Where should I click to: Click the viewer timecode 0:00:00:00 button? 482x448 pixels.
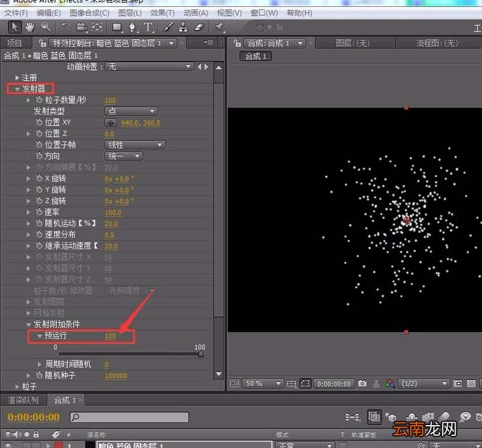(x=334, y=384)
